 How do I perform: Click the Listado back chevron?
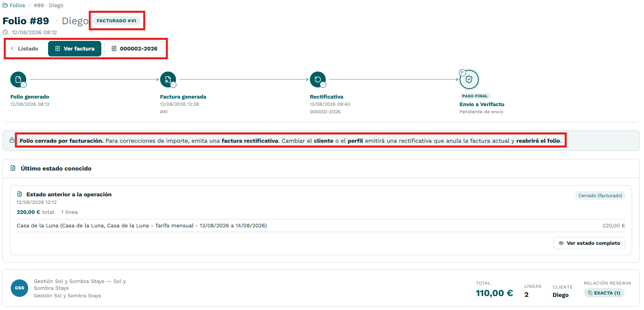pos(12,48)
